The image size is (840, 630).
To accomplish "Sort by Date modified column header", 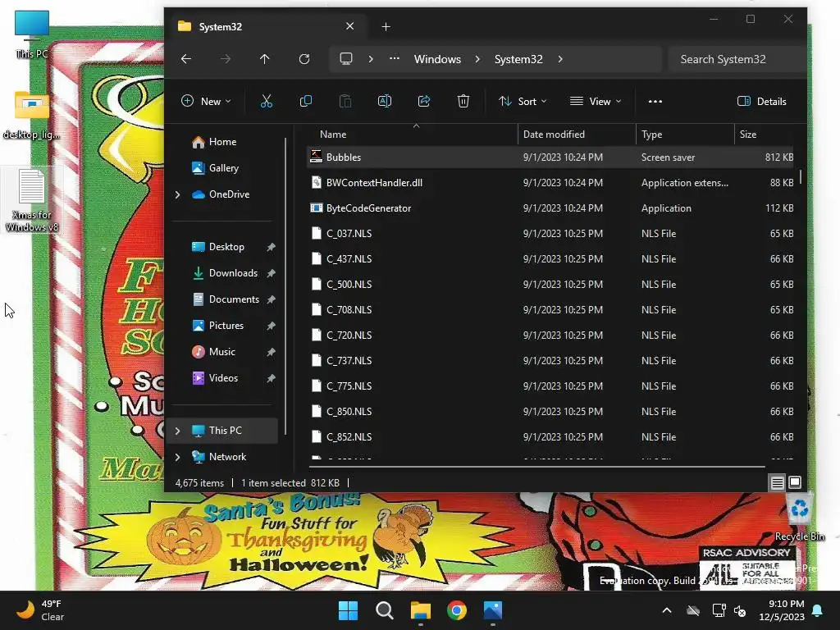I will click(x=577, y=135).
